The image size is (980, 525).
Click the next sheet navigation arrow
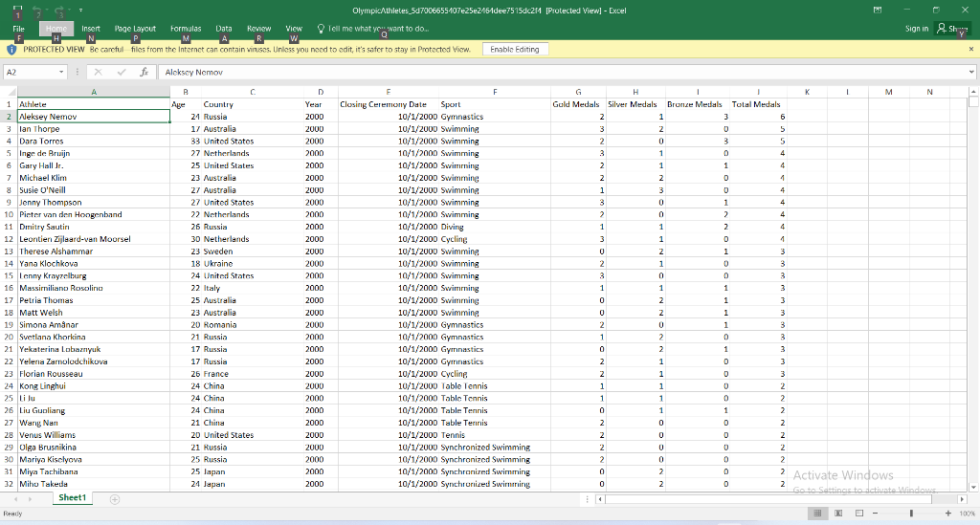coord(30,499)
